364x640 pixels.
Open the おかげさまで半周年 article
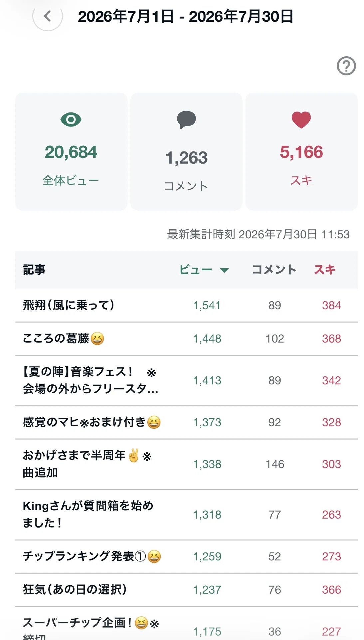point(87,464)
